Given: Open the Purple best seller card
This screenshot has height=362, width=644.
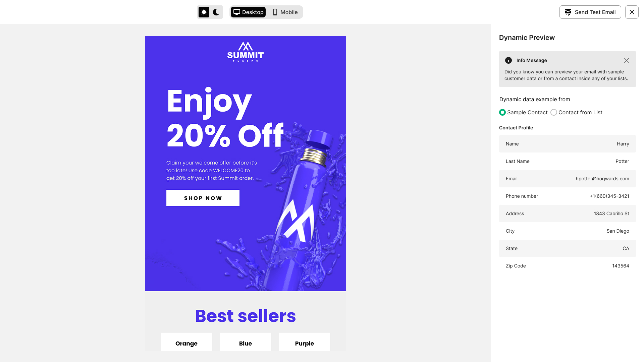Looking at the screenshot, I should pyautogui.click(x=305, y=342).
